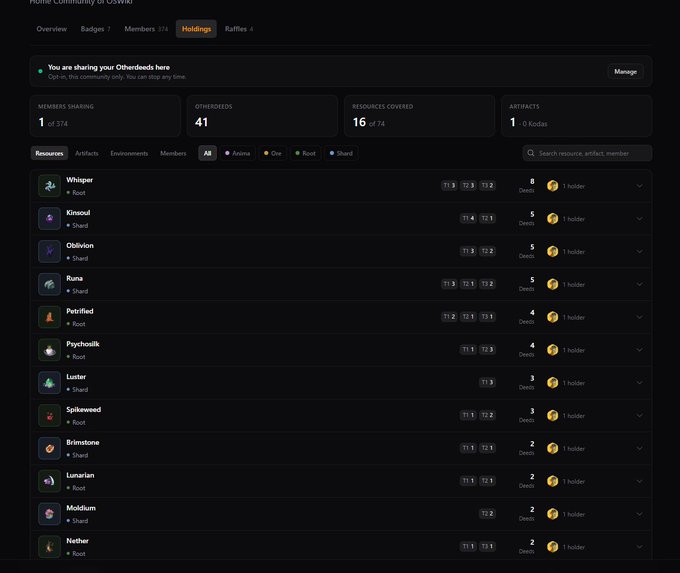680x573 pixels.
Task: Switch to the Overview tab
Action: point(52,29)
